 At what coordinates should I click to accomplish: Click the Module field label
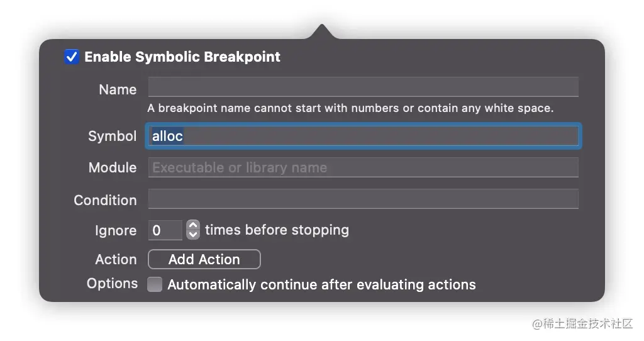pyautogui.click(x=113, y=167)
